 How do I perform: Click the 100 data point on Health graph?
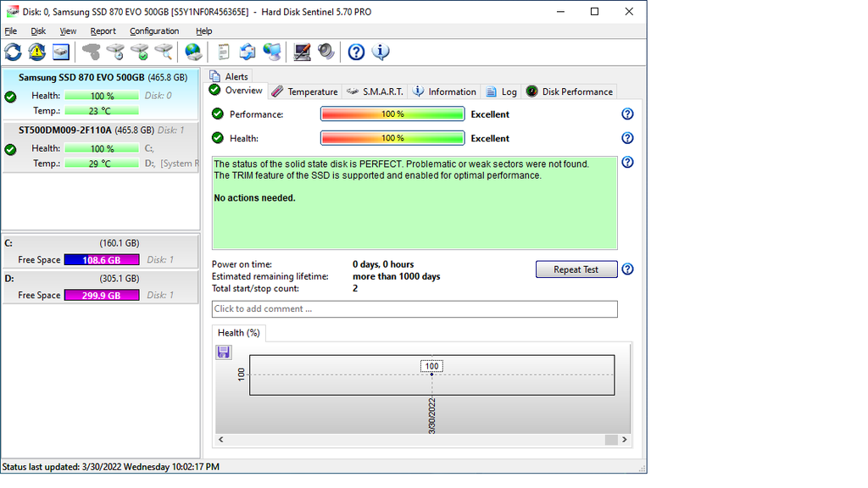[x=431, y=374]
